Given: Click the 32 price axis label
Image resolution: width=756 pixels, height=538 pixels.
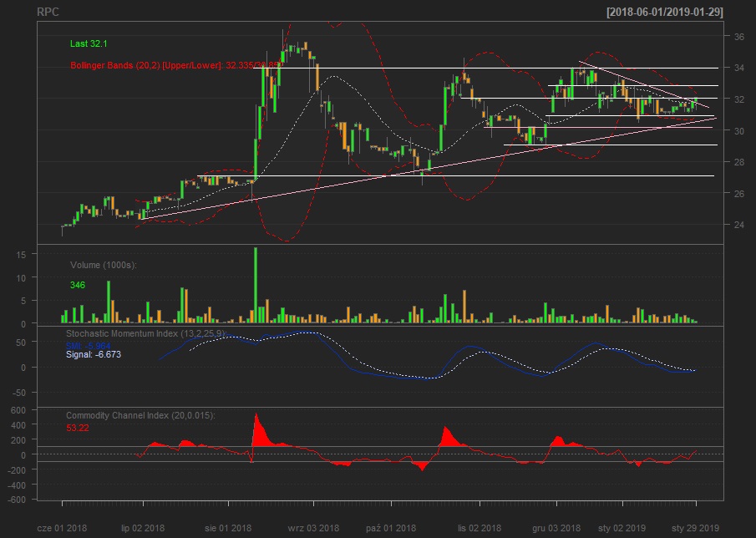Looking at the screenshot, I should click(x=738, y=99).
